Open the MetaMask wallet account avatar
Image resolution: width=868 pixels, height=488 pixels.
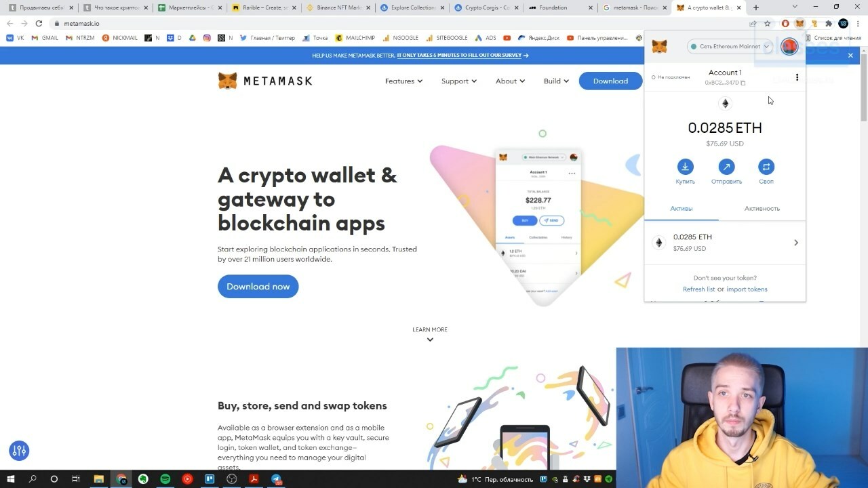point(789,47)
